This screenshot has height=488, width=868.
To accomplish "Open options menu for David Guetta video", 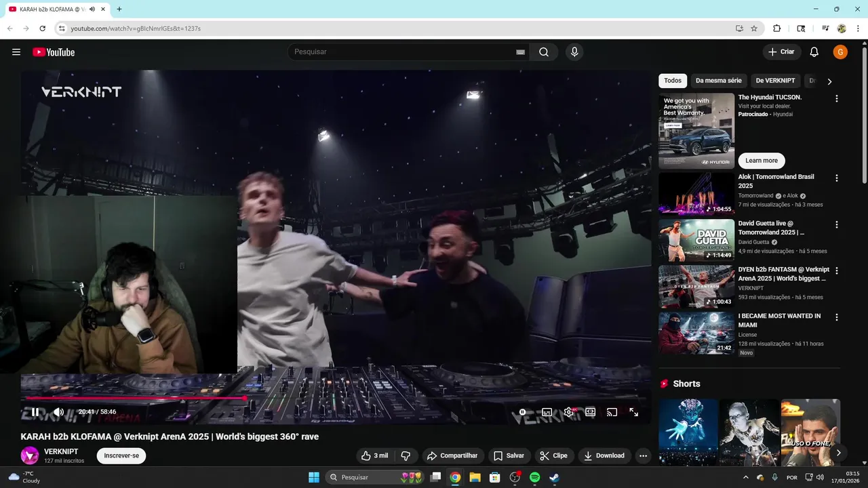I will point(836,224).
